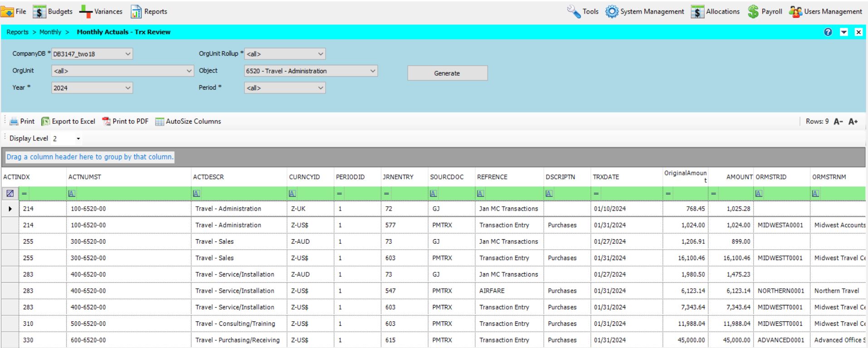Select the AIRFARE reference cell

coord(509,291)
